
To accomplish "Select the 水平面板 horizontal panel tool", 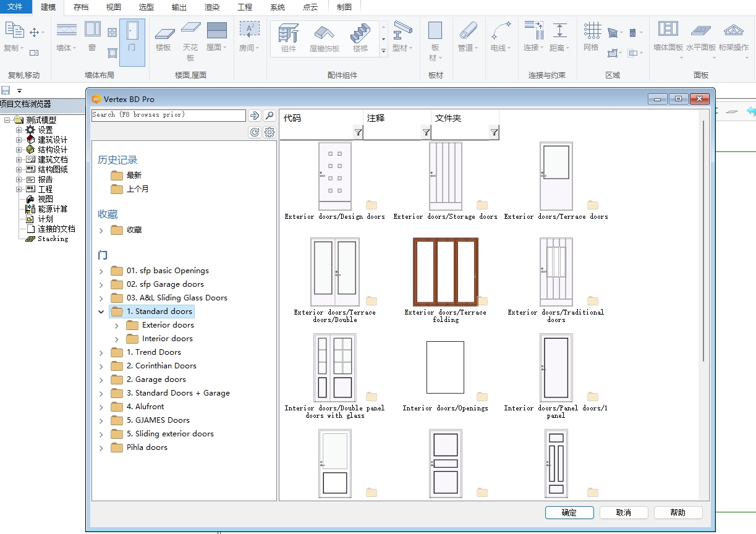I will [x=700, y=42].
